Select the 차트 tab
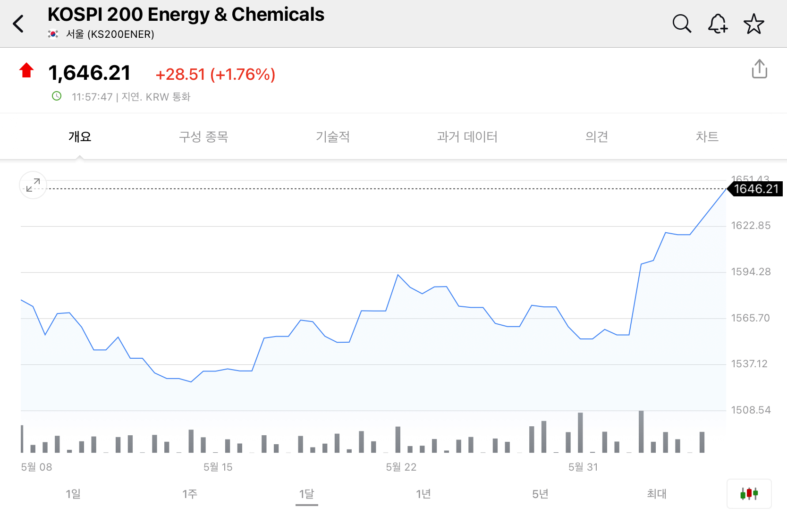Screen dimensions: 787x532 [x=707, y=137]
